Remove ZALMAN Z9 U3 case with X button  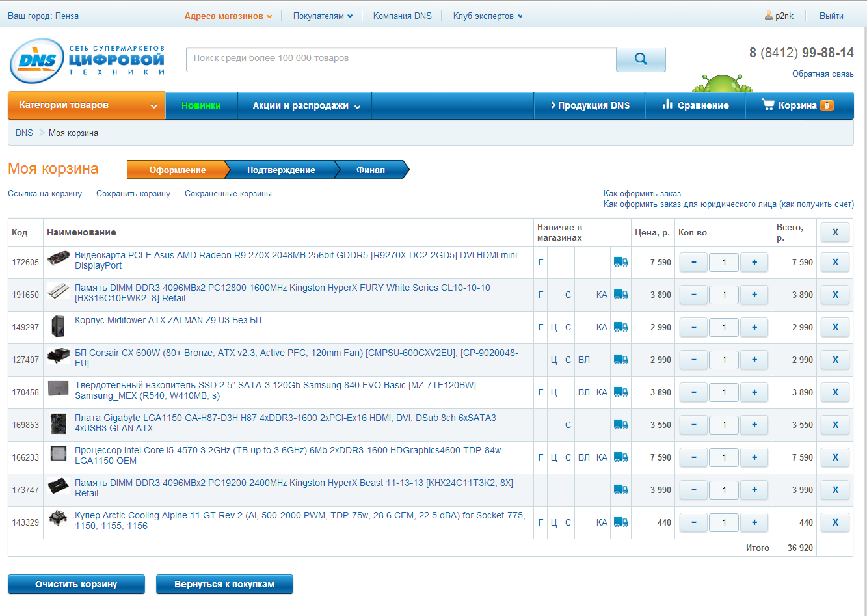pos(835,327)
